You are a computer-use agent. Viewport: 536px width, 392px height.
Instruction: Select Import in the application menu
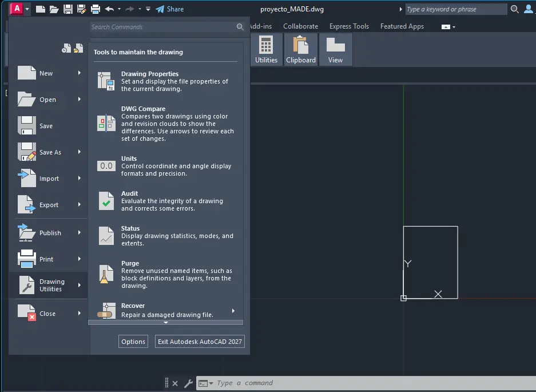coord(49,179)
